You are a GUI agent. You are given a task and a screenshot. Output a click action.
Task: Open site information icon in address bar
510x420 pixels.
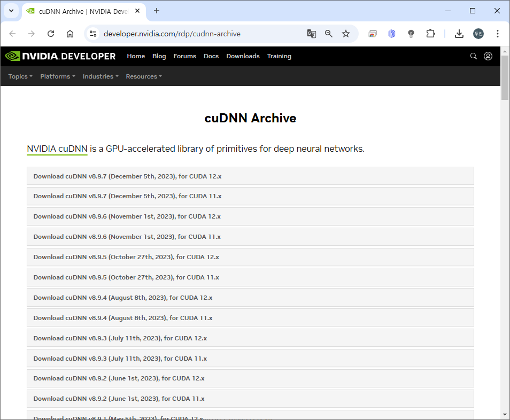tap(93, 34)
